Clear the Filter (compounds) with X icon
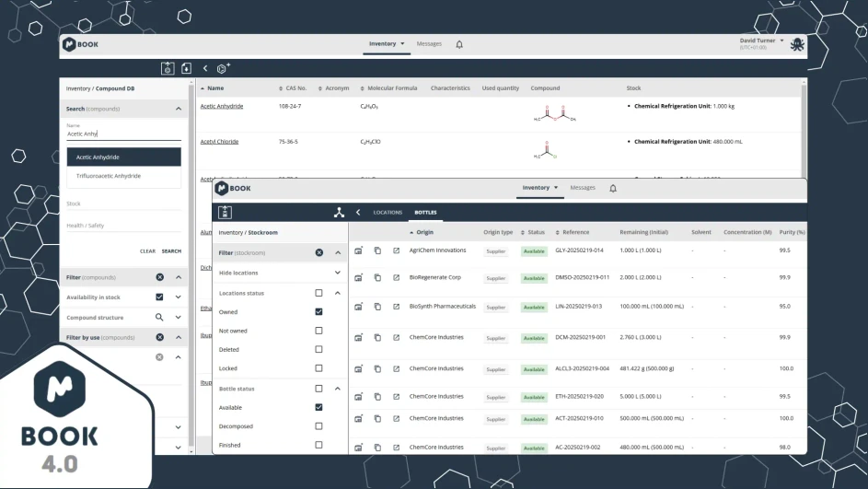Image resolution: width=868 pixels, height=489 pixels. [x=159, y=277]
